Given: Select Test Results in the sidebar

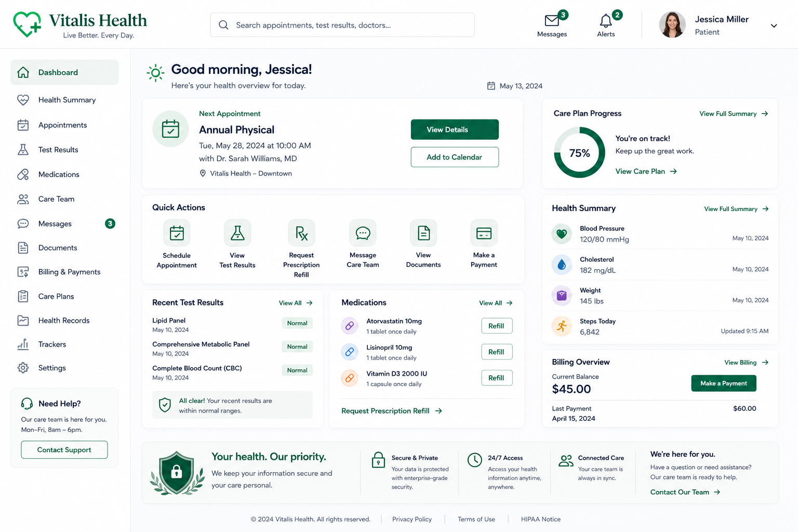Looking at the screenshot, I should click(64, 150).
